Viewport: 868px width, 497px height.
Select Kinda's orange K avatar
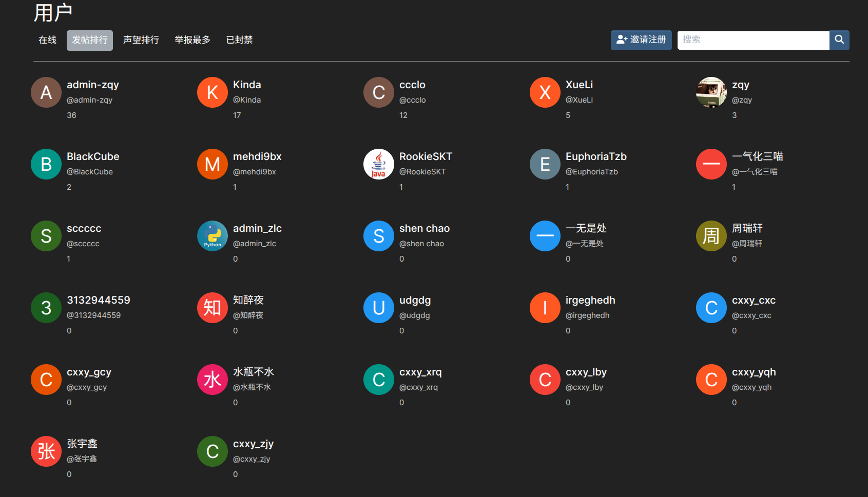pos(213,92)
